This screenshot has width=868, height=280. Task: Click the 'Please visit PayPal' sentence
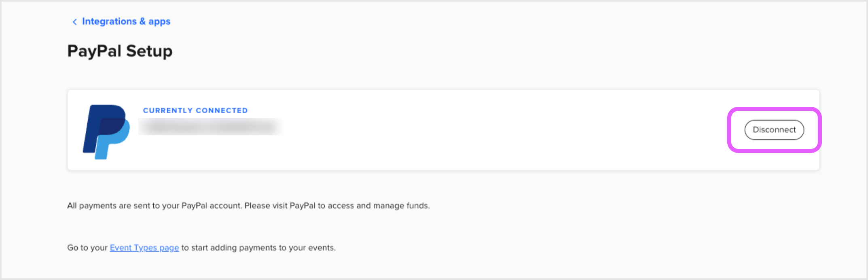click(337, 206)
